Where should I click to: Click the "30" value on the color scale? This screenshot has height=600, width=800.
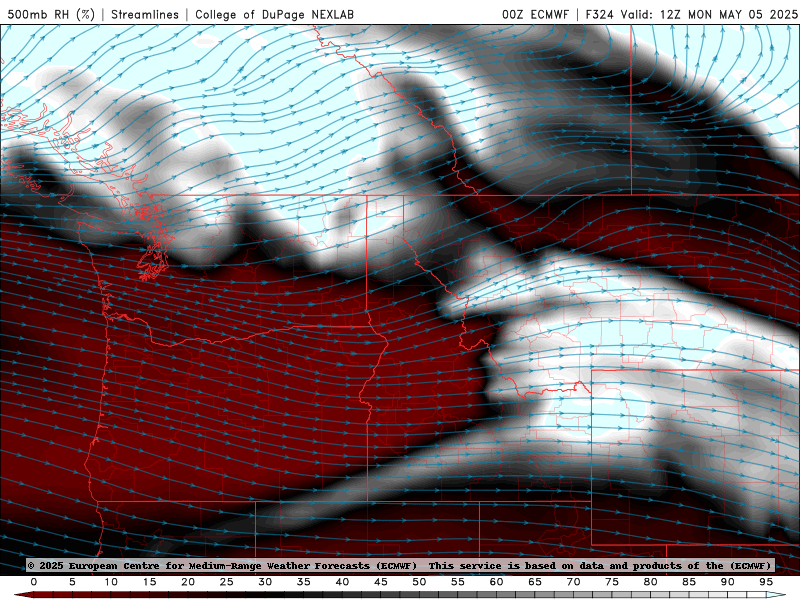(x=265, y=582)
